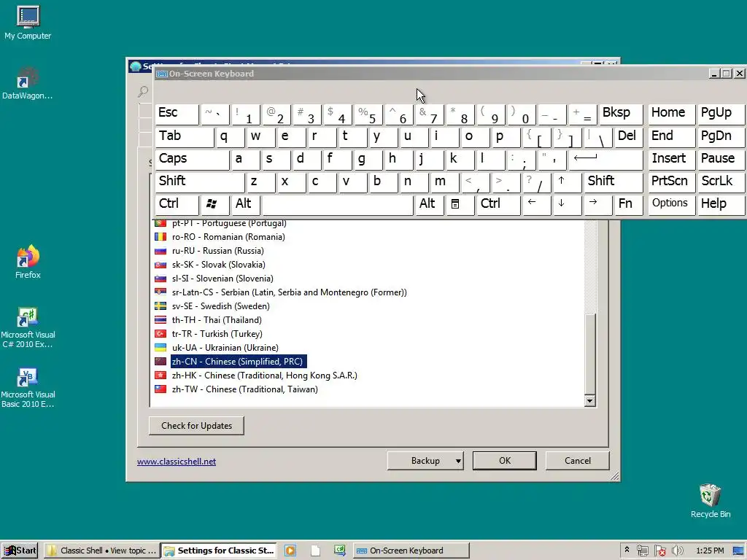Click the context menu key on keyboard
The height and width of the screenshot is (560, 747).
[460, 204]
